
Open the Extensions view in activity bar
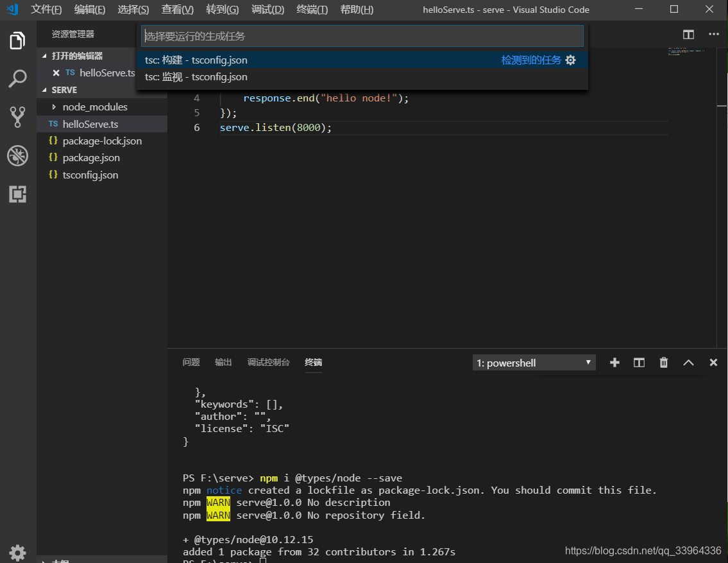(18, 194)
